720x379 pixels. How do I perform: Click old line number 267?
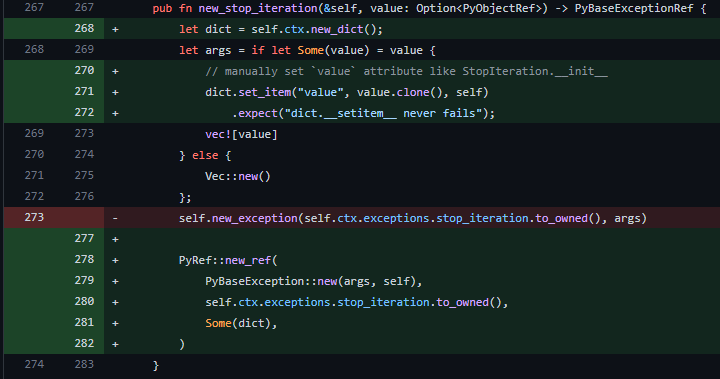(x=34, y=7)
